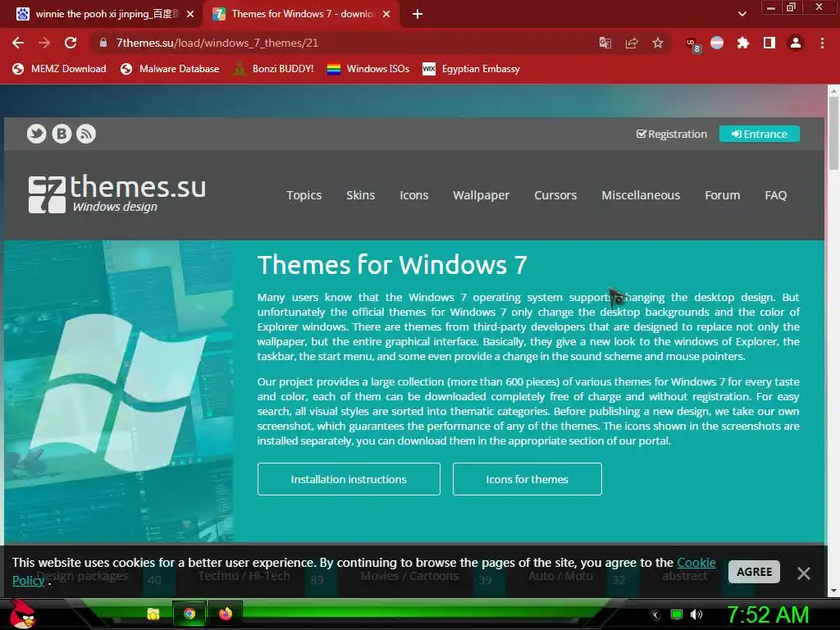This screenshot has width=840, height=630.
Task: Open the Miscellaneous menu item
Action: coord(641,195)
